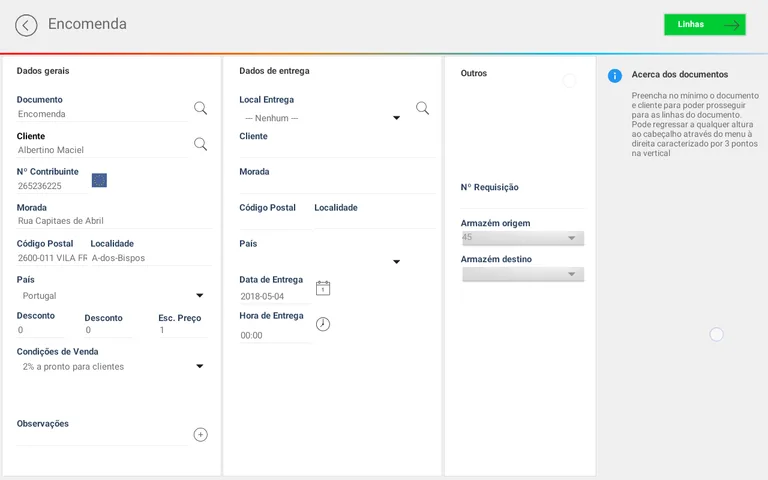Image resolution: width=768 pixels, height=480 pixels.
Task: Open the Local Entrega Nenhum dropdown
Action: (x=323, y=118)
